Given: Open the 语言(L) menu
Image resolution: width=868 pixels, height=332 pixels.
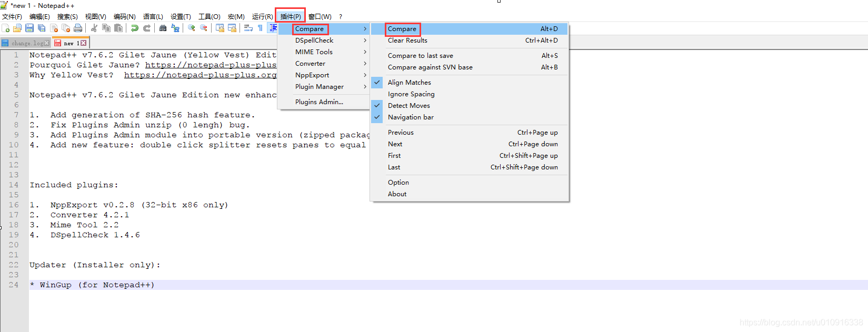Looking at the screenshot, I should point(153,17).
